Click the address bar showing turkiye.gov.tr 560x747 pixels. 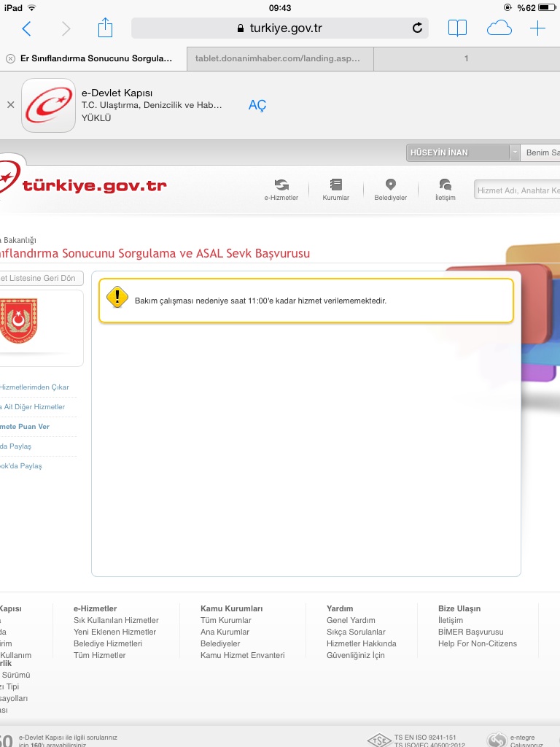[x=279, y=28]
